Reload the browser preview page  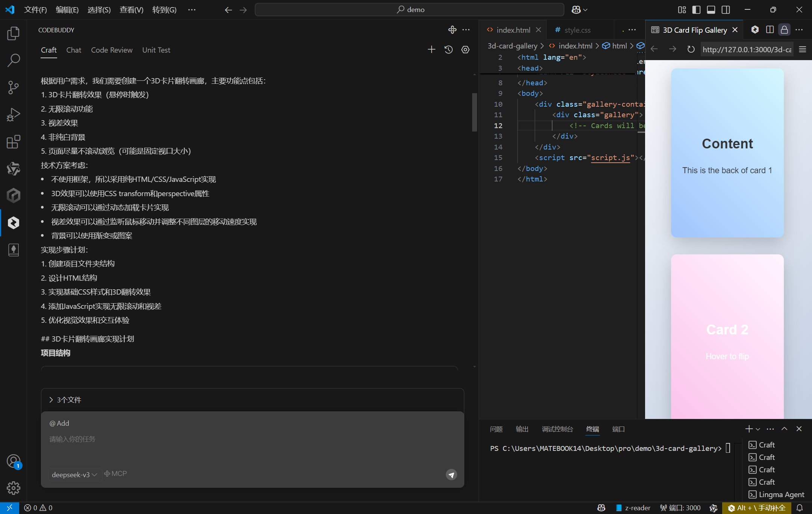click(x=691, y=49)
